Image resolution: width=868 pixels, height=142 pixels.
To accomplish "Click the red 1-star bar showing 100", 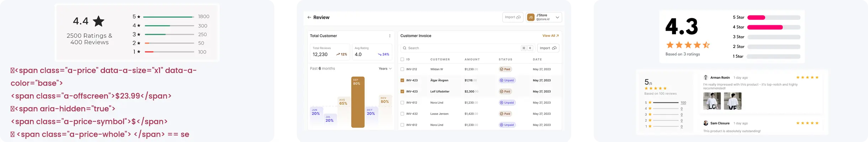I will click(169, 52).
